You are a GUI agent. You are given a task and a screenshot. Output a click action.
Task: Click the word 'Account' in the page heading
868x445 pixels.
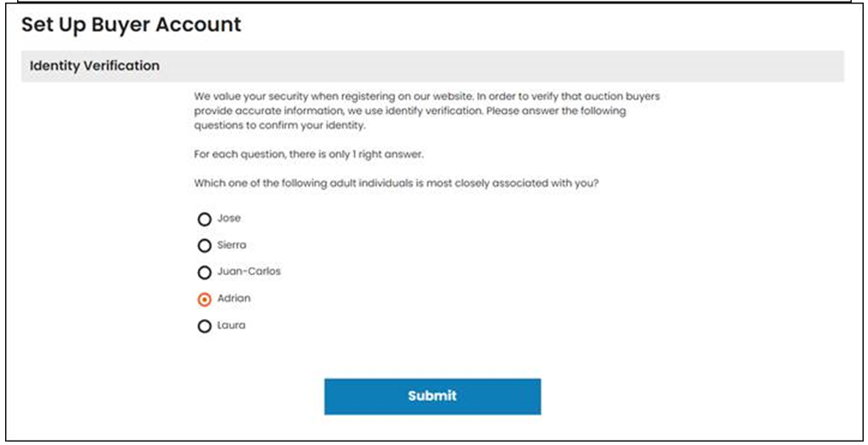coord(198,24)
